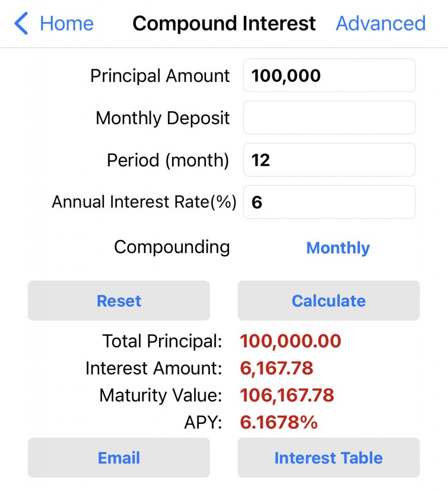Click the Annual Interest Rate field
Image resolution: width=448 pixels, height=491 pixels.
pos(329,202)
